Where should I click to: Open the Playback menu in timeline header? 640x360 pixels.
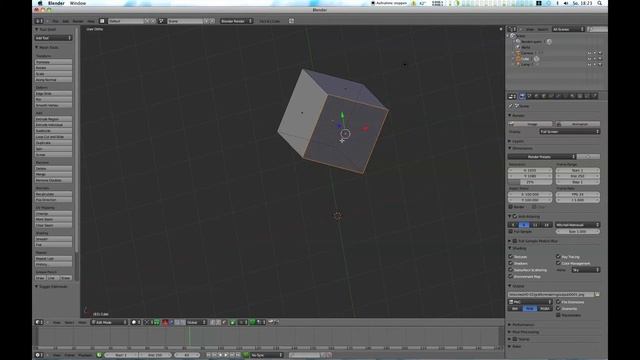click(85, 355)
